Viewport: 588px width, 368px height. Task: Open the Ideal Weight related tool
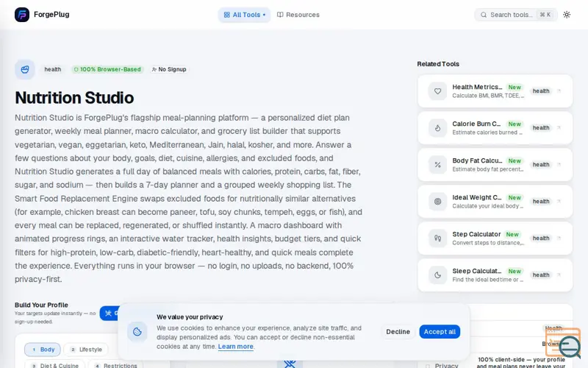pyautogui.click(x=495, y=202)
